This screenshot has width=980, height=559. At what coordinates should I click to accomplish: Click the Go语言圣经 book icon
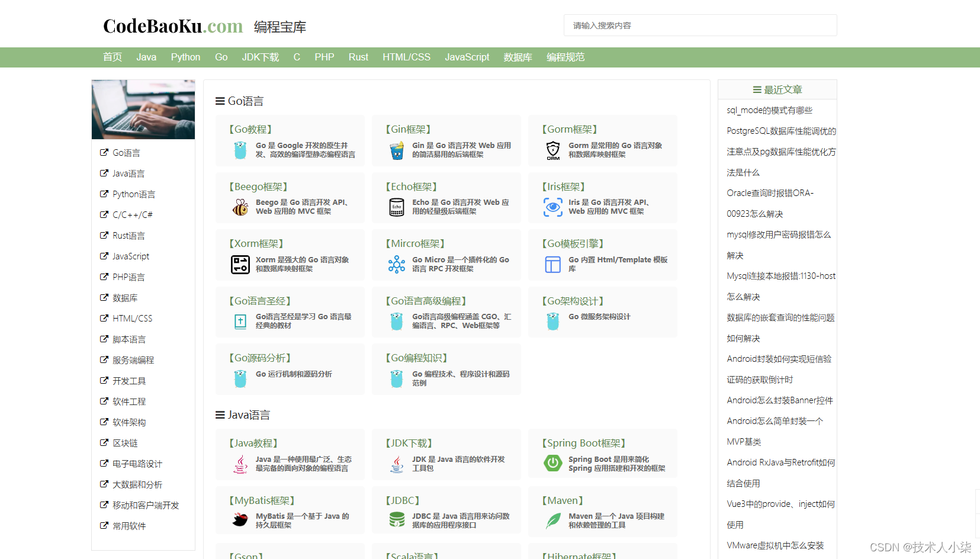(240, 322)
